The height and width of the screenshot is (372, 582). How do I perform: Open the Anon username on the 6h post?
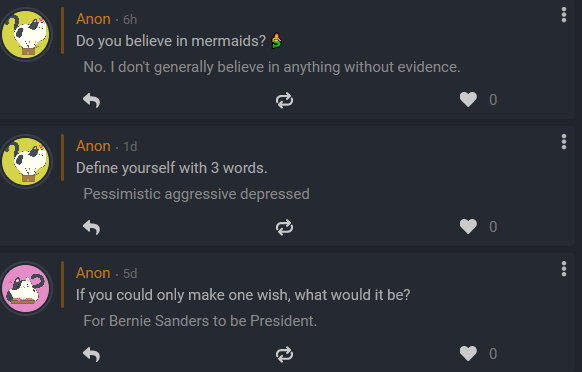(93, 19)
